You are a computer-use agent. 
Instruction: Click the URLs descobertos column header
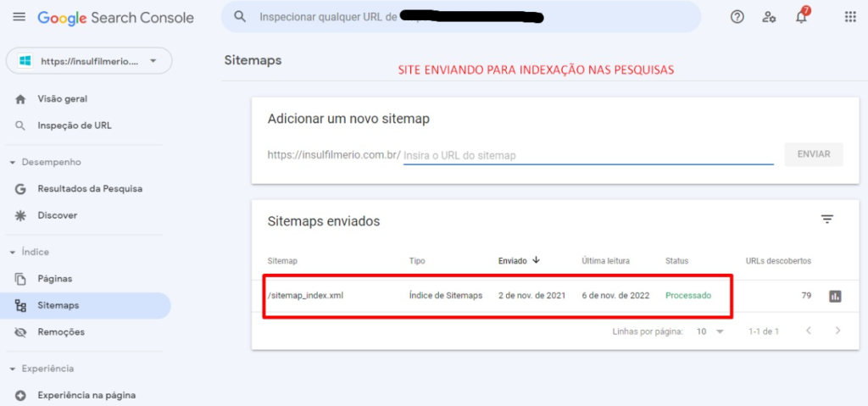click(x=779, y=261)
